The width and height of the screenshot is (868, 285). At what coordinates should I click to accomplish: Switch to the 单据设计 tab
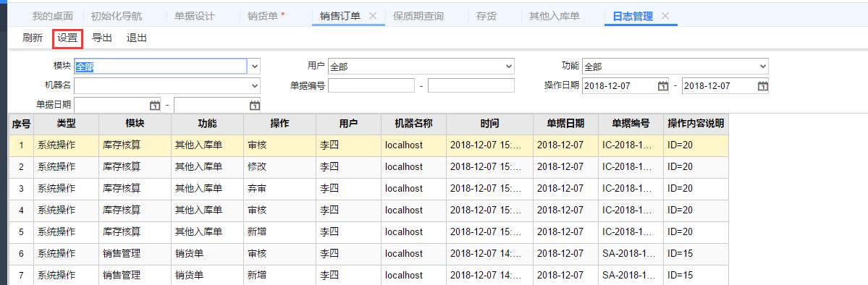[194, 16]
